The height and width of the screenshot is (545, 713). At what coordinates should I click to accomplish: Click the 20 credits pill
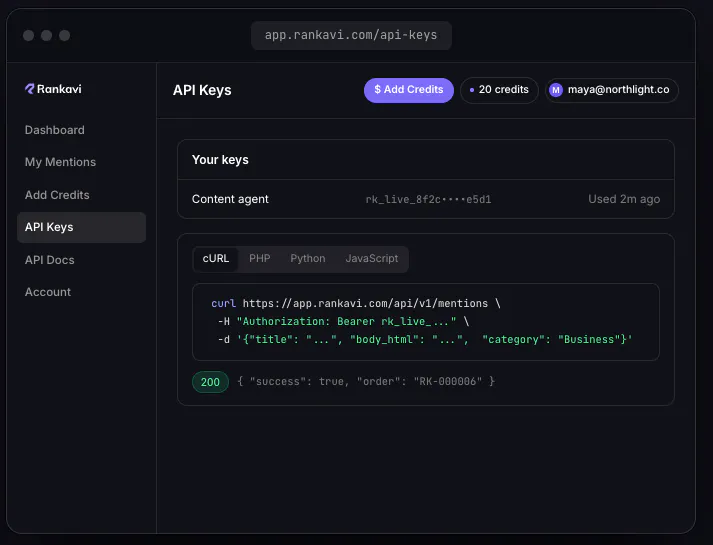[499, 90]
